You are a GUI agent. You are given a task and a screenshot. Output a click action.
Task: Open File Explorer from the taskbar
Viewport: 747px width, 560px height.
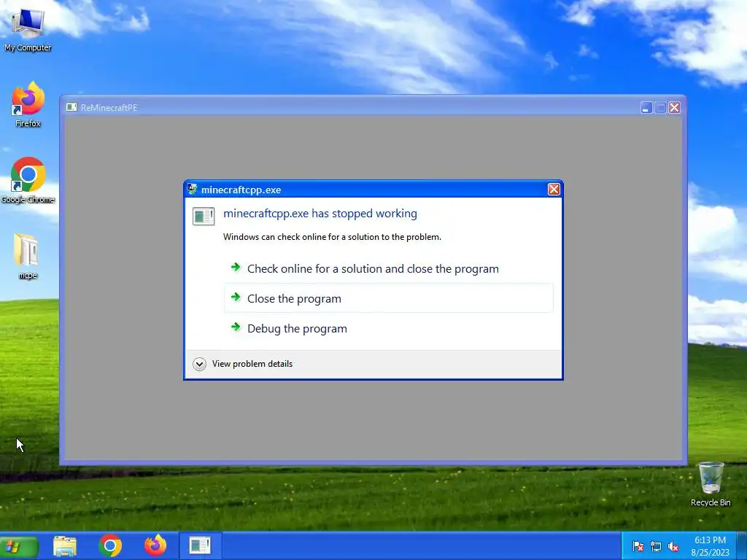pos(65,545)
